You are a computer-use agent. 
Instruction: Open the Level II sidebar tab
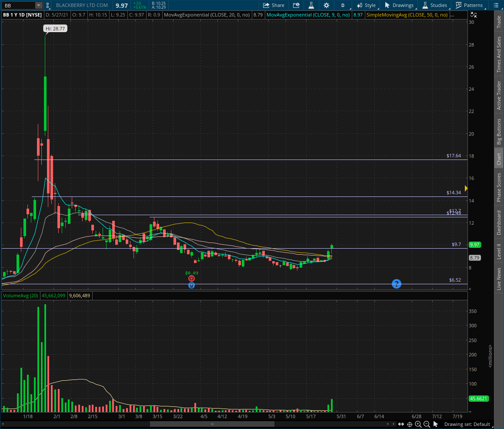tap(499, 251)
